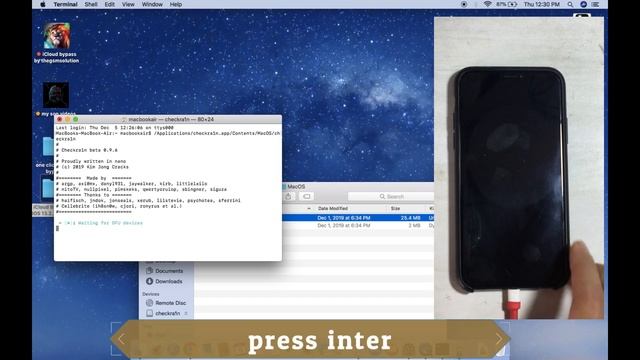The height and width of the screenshot is (360, 640).
Task: Eject the checkra1n volume from sidebar
Action: click(186, 313)
